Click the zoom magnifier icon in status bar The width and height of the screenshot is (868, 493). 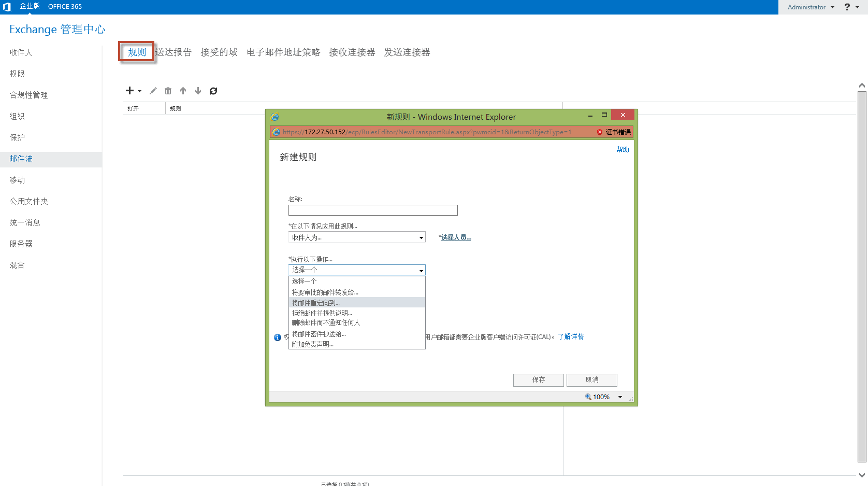tap(588, 397)
